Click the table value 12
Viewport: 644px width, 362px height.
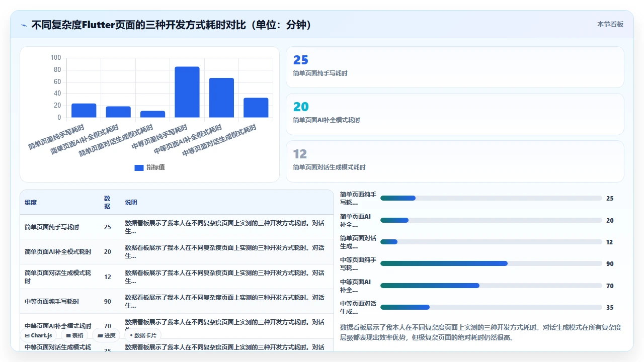(x=108, y=277)
